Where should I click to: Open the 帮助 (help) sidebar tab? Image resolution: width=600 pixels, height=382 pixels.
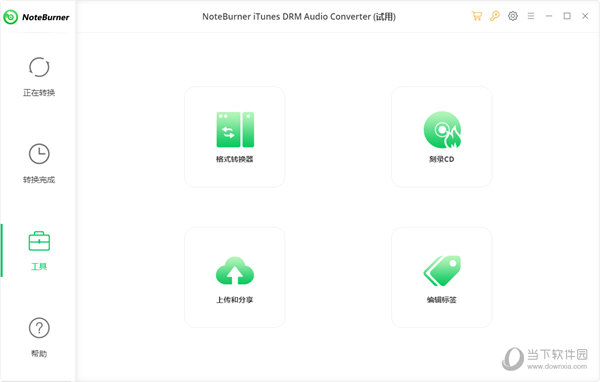[x=39, y=337]
